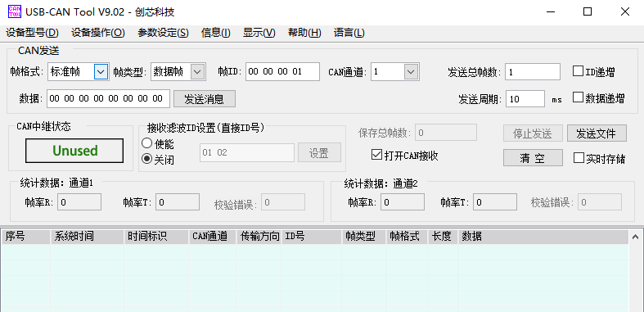Maximize the USB-CAN Tool window
Image resolution: width=644 pixels, height=312 pixels.
click(588, 11)
